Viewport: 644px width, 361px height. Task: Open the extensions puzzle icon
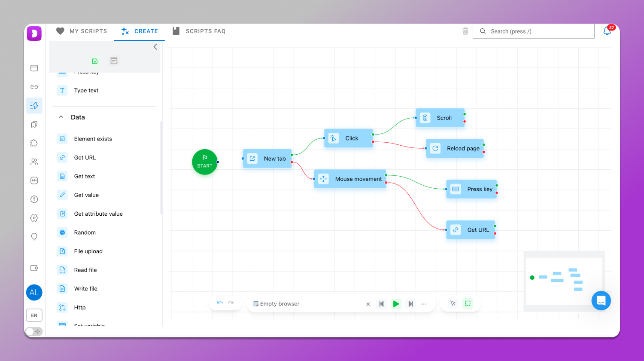pos(34,143)
